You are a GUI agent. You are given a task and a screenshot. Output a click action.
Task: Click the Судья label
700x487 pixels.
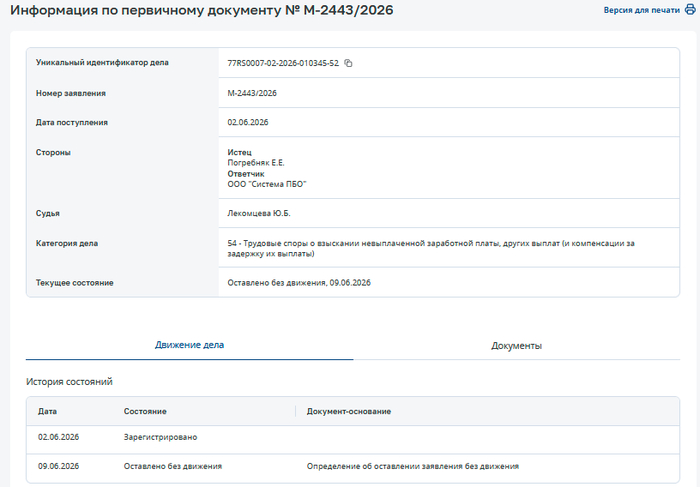[47, 213]
